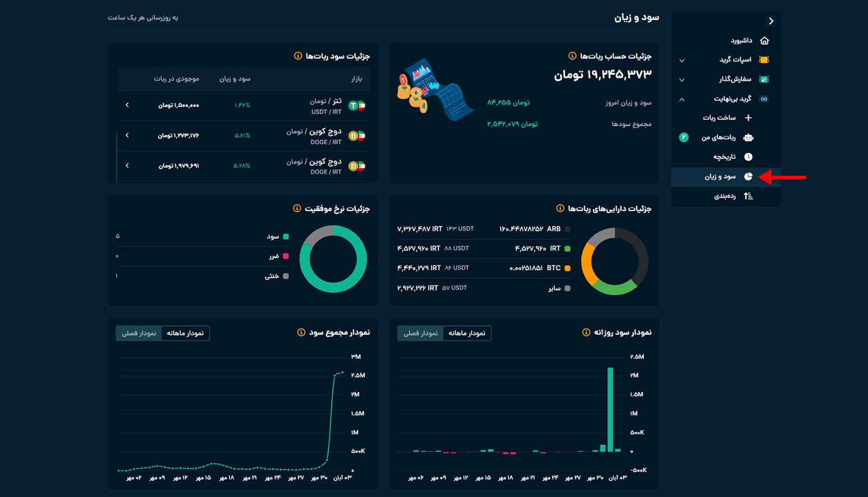Click the 1.46% profit value

coord(242,105)
